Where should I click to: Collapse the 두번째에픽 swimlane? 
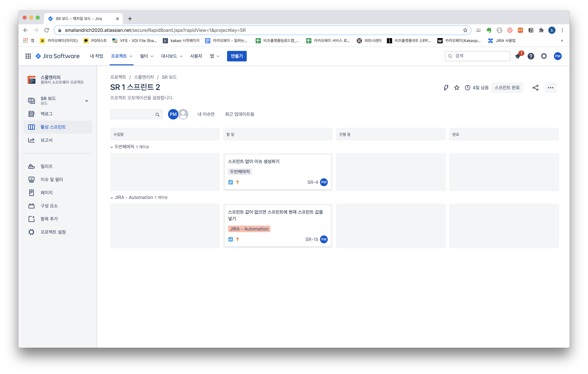pyautogui.click(x=112, y=147)
